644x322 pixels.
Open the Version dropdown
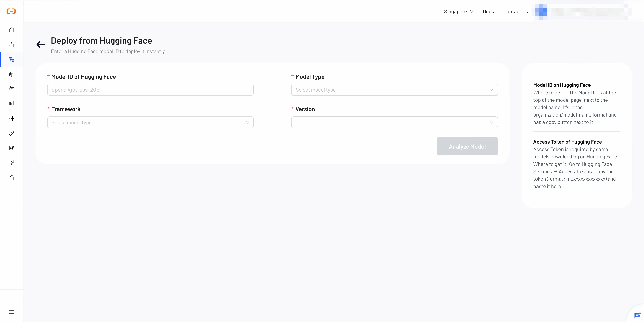pyautogui.click(x=394, y=122)
